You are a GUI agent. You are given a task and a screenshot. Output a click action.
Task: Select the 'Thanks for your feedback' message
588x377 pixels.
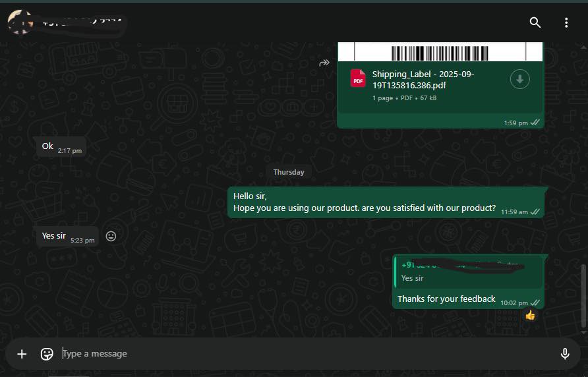coord(446,299)
